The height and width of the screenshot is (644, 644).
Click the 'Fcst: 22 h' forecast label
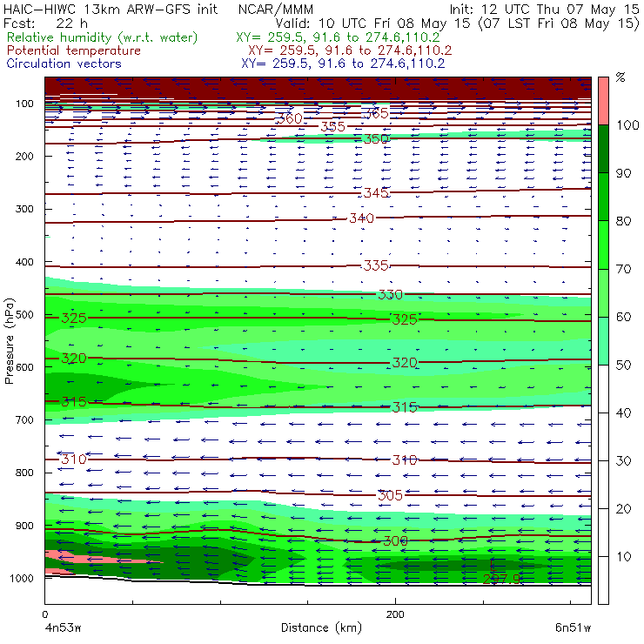(x=45, y=23)
